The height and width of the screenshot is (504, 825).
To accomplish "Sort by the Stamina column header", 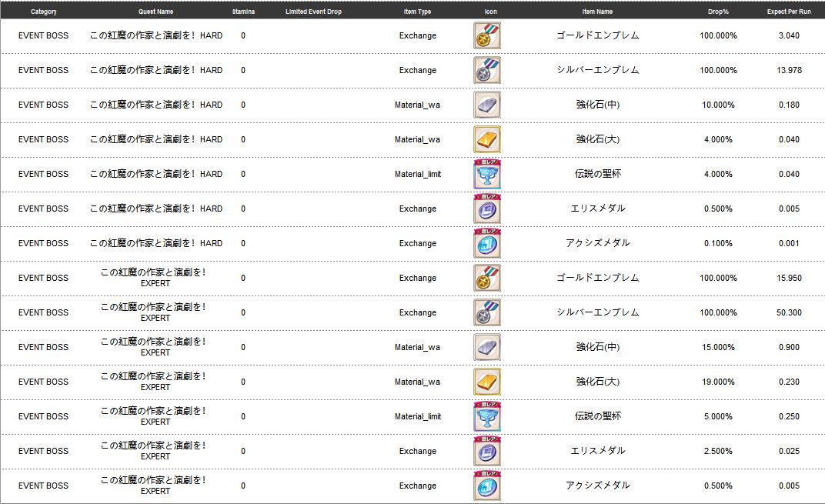I will [x=243, y=11].
